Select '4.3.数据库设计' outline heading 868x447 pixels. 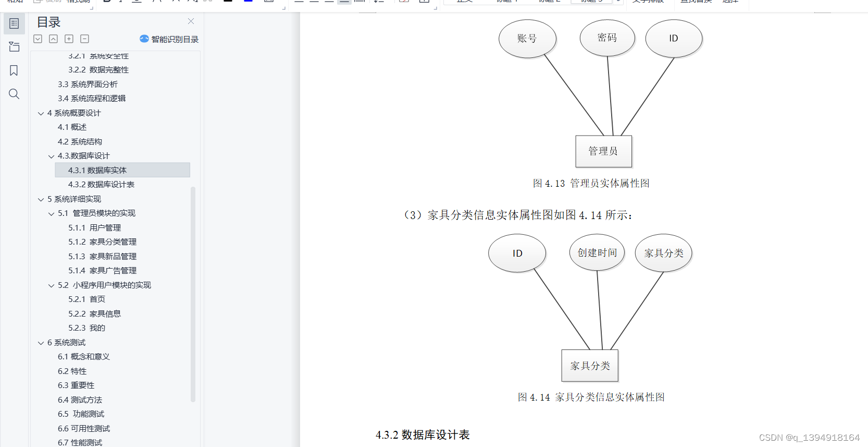[83, 156]
